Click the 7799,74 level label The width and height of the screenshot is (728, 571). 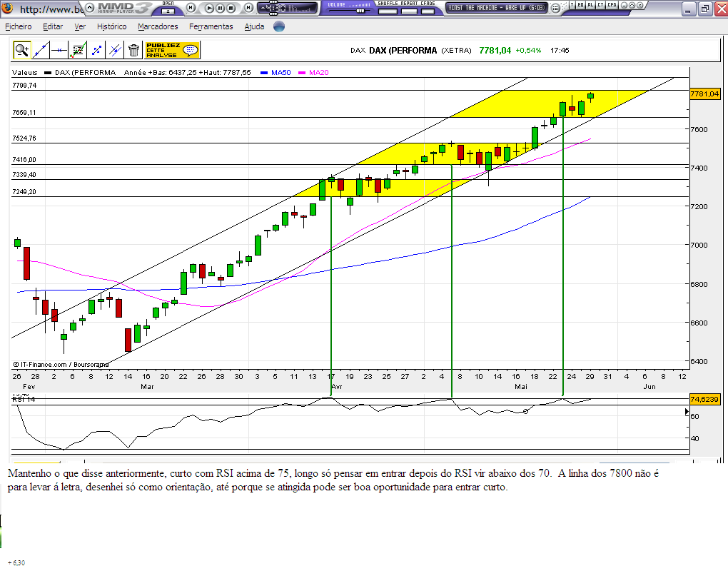point(24,86)
